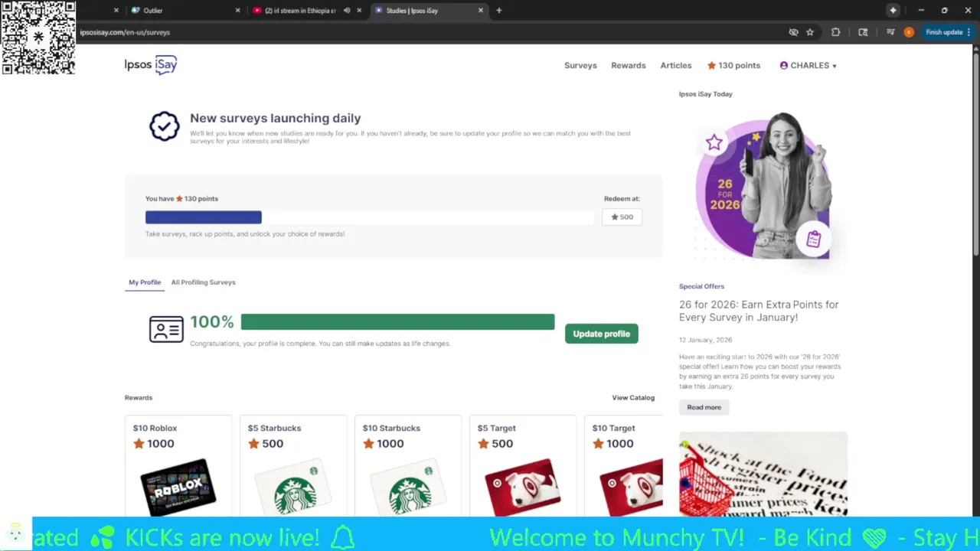
Task: Close the Studies | Ipsos iSay tab
Action: 481,11
